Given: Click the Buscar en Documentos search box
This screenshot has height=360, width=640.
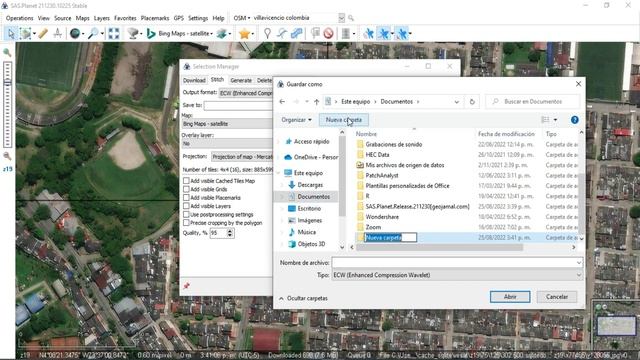Looking at the screenshot, I should click(533, 102).
